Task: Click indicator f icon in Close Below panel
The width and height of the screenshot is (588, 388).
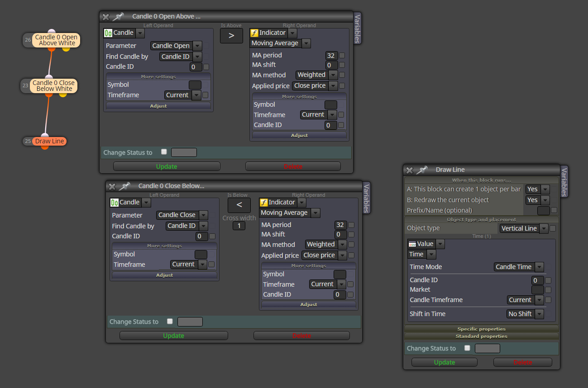Action: [x=264, y=203]
